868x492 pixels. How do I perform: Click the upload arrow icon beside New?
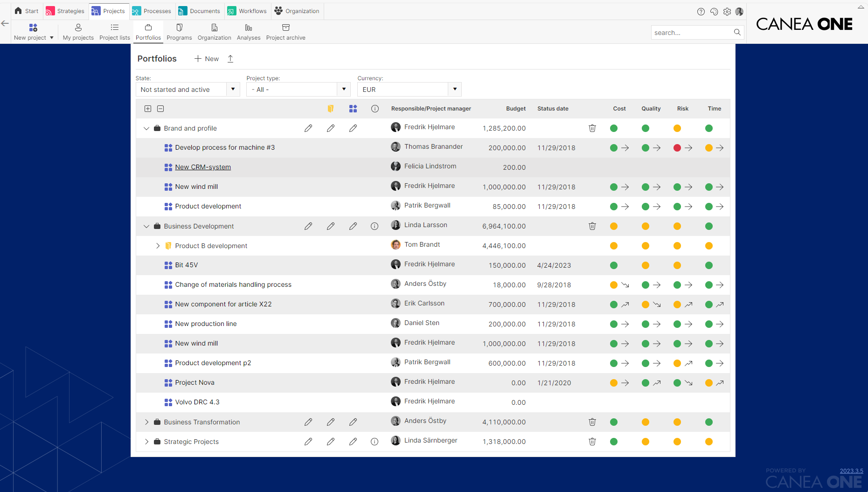(230, 59)
